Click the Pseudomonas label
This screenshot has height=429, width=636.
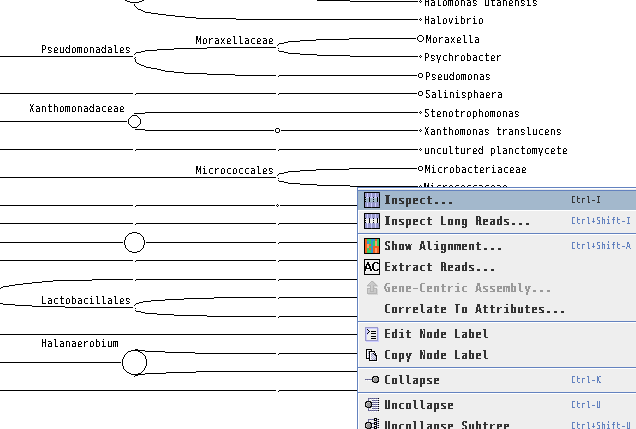[458, 76]
